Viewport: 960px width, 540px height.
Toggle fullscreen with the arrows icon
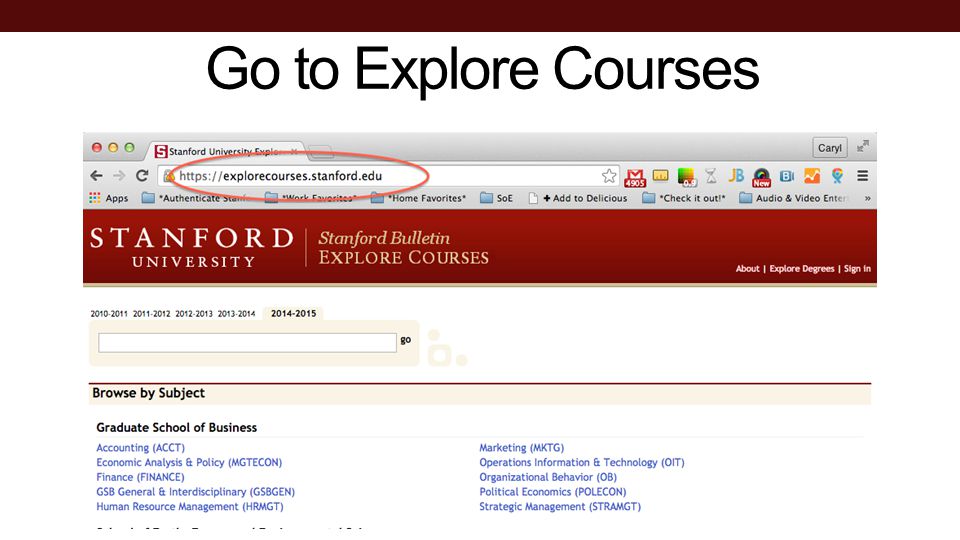coord(863,146)
